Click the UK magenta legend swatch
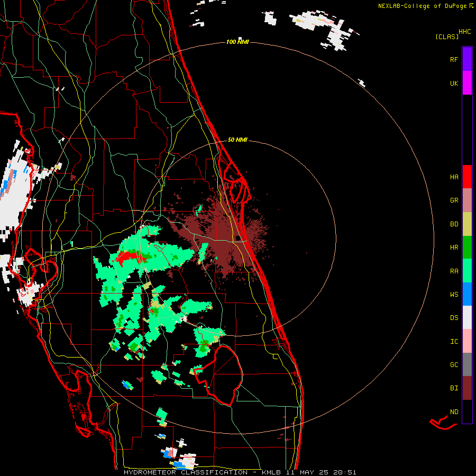Viewport: 476px width, 476px height. tap(467, 83)
